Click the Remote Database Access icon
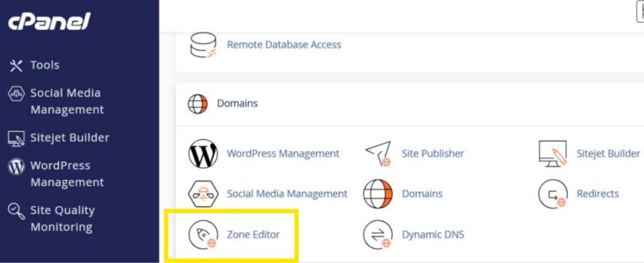The image size is (644, 263). click(x=203, y=45)
